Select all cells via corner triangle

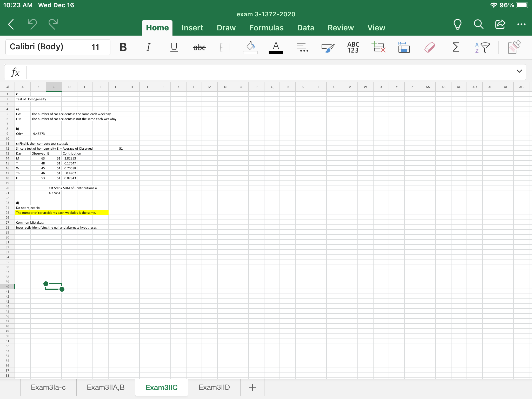point(7,87)
